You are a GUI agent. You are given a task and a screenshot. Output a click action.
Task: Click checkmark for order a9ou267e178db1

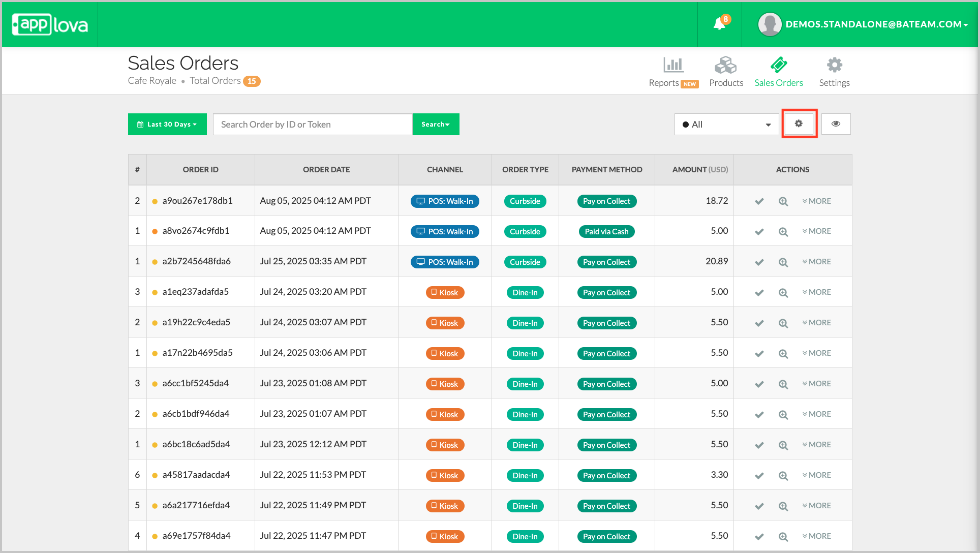tap(759, 201)
